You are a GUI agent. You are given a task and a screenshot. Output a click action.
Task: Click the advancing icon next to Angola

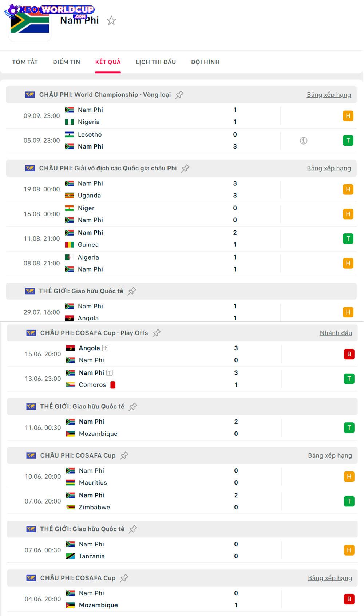click(105, 348)
